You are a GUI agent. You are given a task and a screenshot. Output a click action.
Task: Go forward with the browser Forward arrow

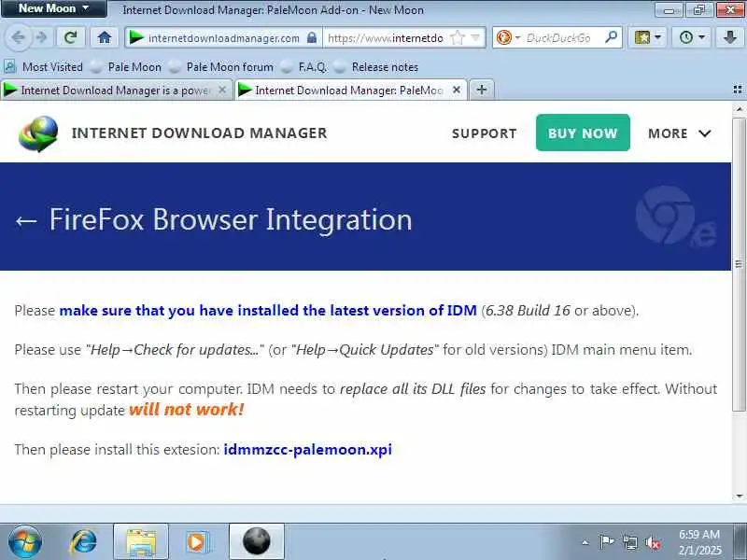(42, 37)
